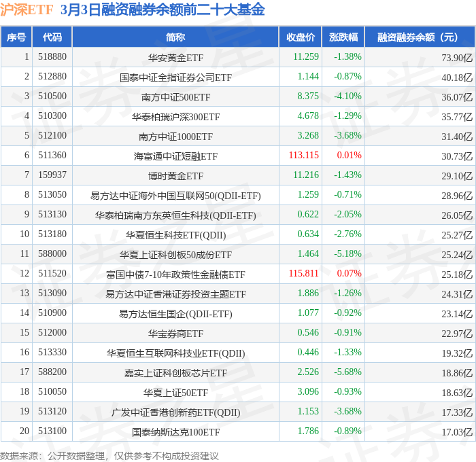Click closing price 8.375
Viewport: 476px width, 462px height.
coord(308,96)
